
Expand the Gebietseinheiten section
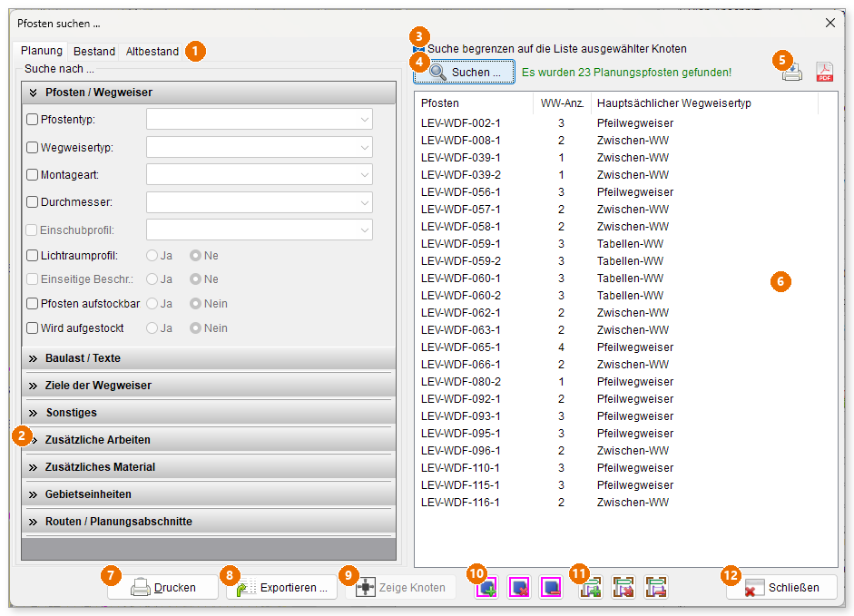point(209,494)
